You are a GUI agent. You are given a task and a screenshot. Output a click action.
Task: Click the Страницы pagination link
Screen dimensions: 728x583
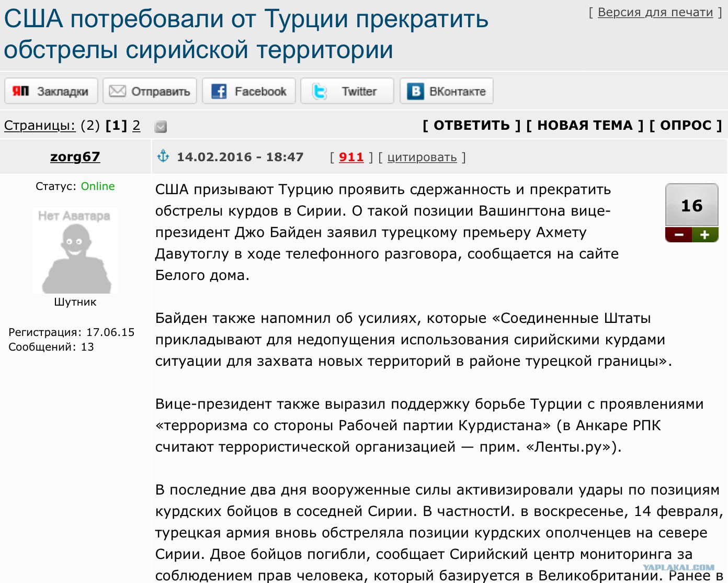click(x=40, y=126)
